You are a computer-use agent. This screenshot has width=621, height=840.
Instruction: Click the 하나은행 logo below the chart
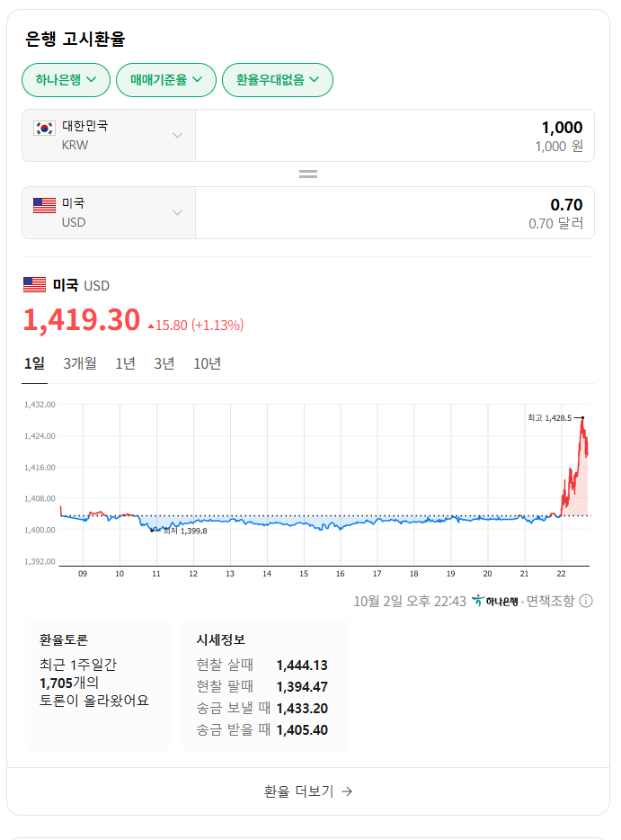click(494, 601)
